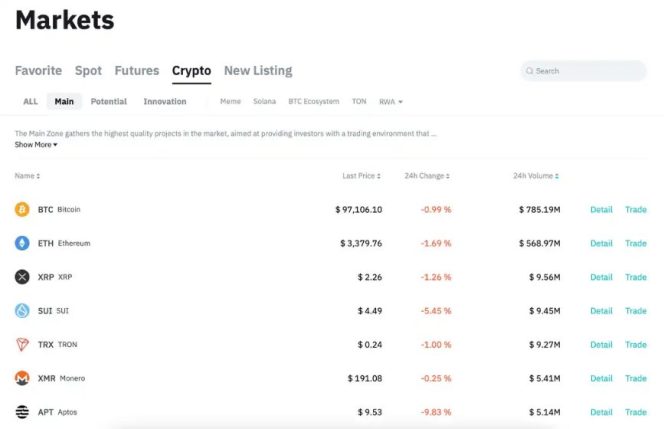Click the Ethereum coin icon
The width and height of the screenshot is (664, 429).
(22, 243)
